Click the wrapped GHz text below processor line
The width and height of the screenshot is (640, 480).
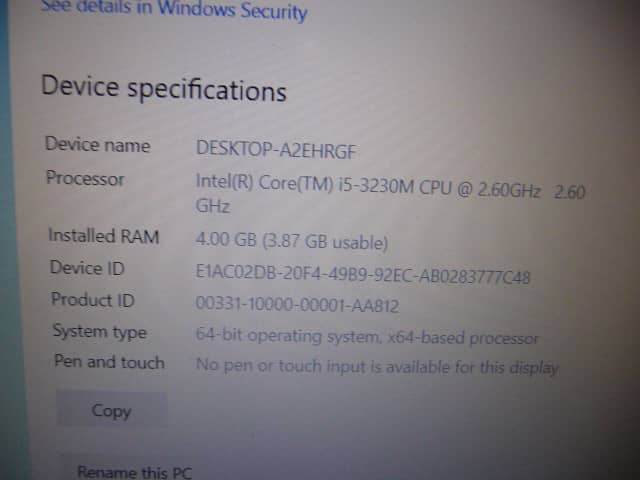(213, 206)
